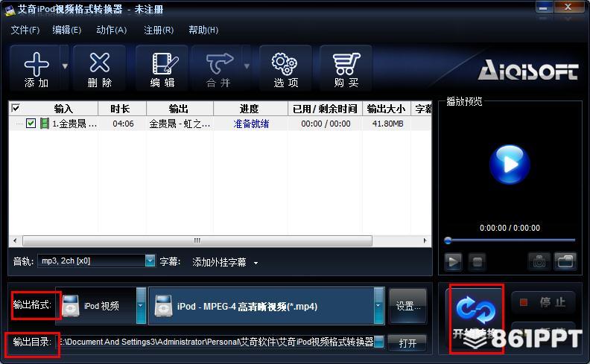The image size is (590, 364).
Task: Click the output name 金贵晟 - 虹之… cell
Action: 180,124
